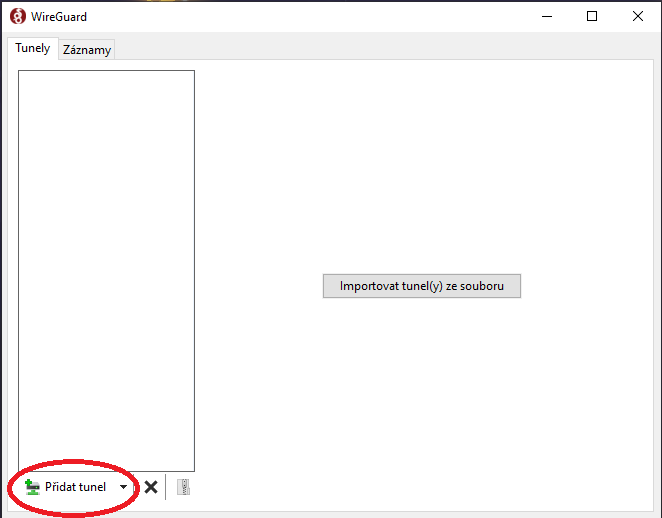Minimize the WireGuard window
This screenshot has height=518, width=662.
547,16
